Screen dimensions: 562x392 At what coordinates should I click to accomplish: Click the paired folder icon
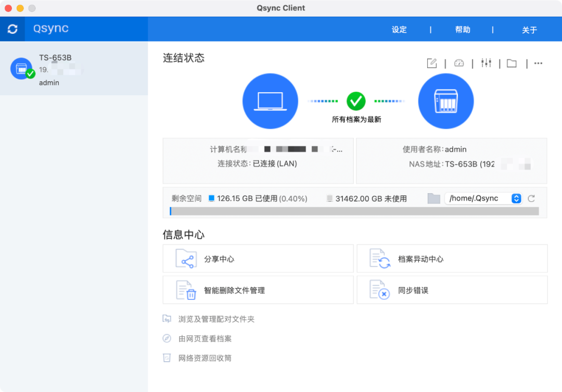167,319
